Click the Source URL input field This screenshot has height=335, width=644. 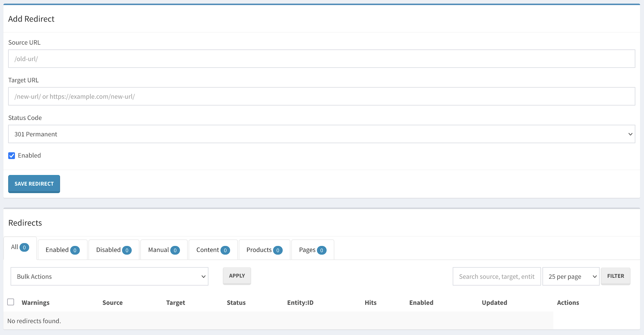click(x=322, y=59)
